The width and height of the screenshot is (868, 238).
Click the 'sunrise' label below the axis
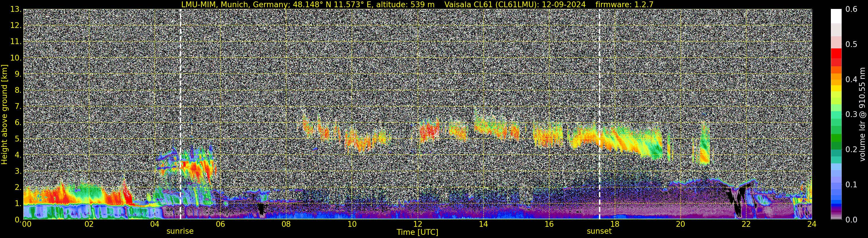[x=180, y=231]
